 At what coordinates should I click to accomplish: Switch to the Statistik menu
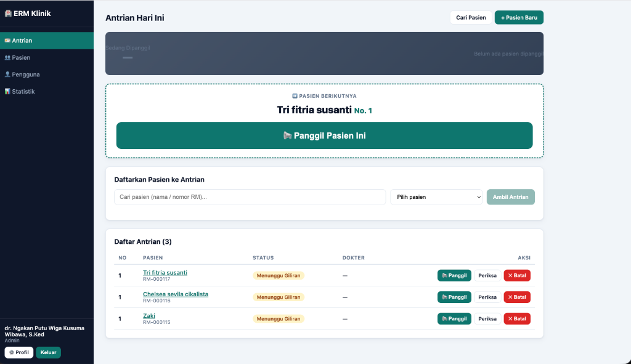[47, 91]
